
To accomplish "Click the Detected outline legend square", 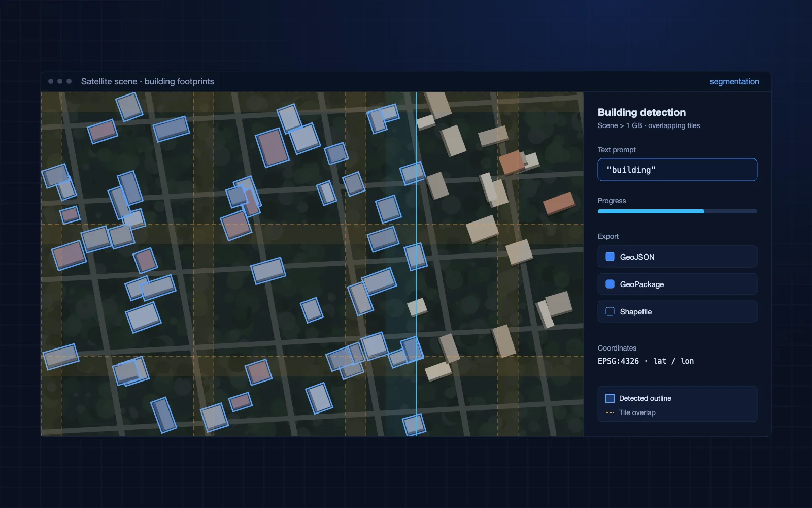I will [x=610, y=398].
